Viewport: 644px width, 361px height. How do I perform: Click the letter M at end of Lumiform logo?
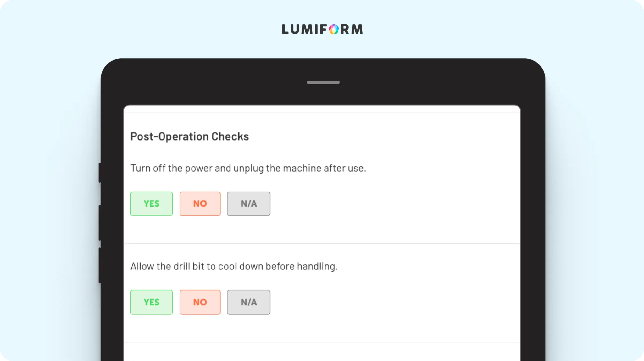357,29
